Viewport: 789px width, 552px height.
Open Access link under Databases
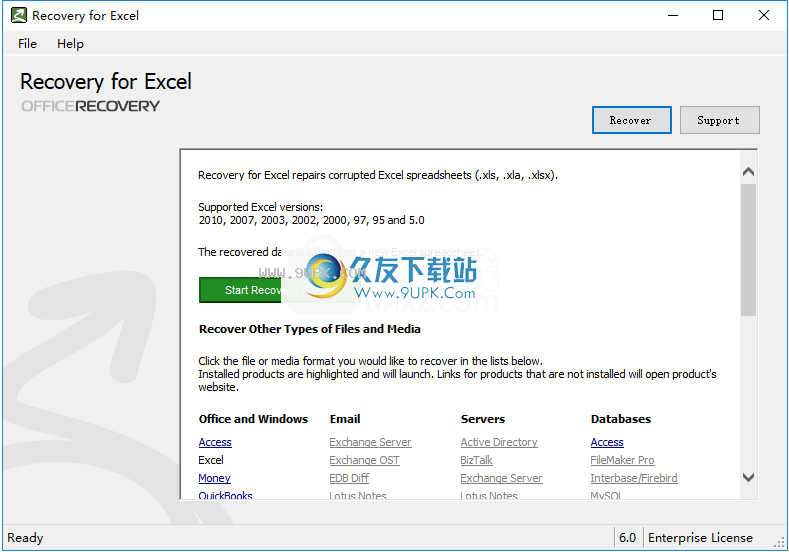607,442
